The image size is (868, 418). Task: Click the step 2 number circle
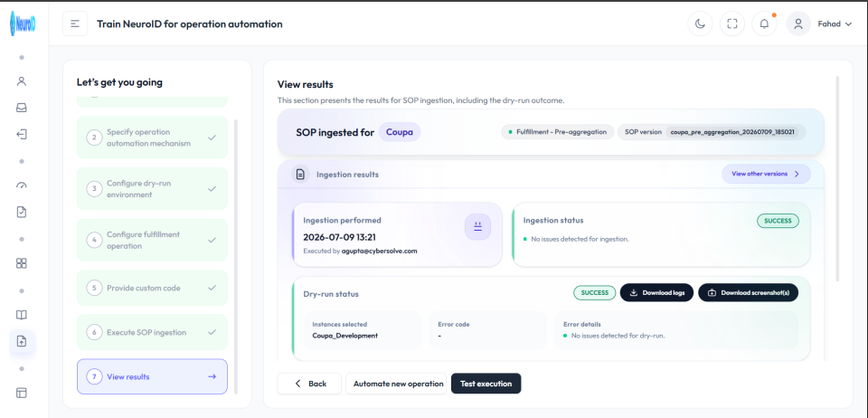point(94,138)
